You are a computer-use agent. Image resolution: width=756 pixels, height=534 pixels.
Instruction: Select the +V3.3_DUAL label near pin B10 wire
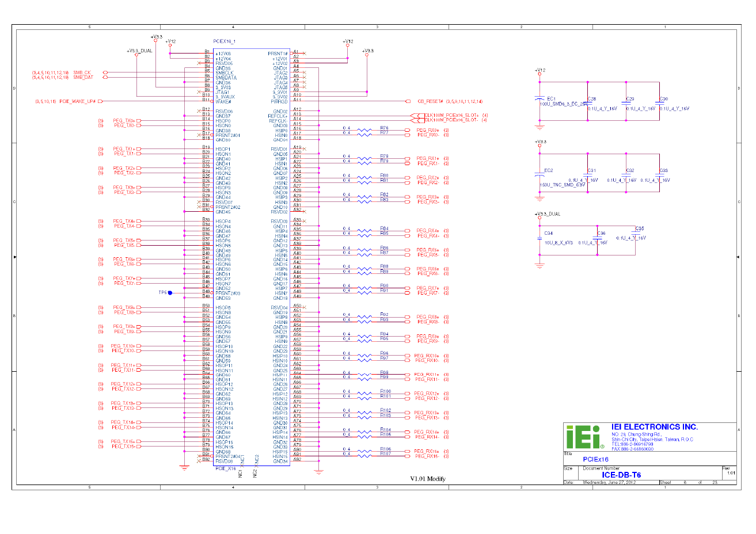coord(140,51)
